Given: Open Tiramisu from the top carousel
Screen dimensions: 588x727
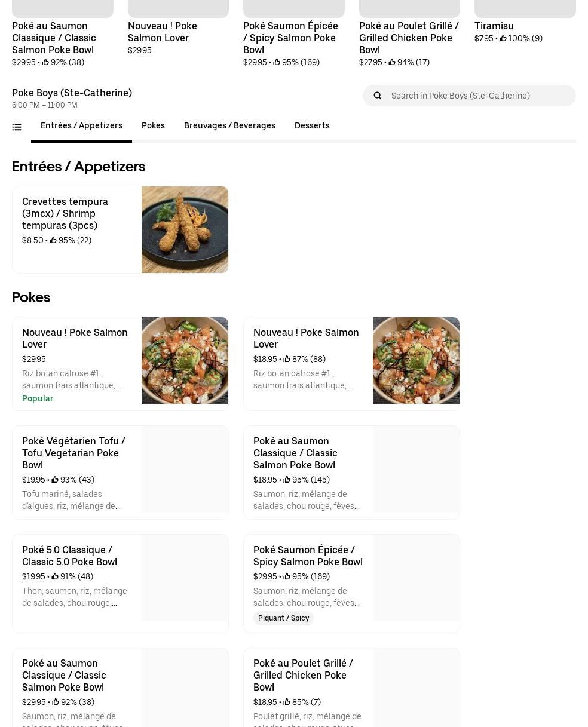Looking at the screenshot, I should pos(494,26).
